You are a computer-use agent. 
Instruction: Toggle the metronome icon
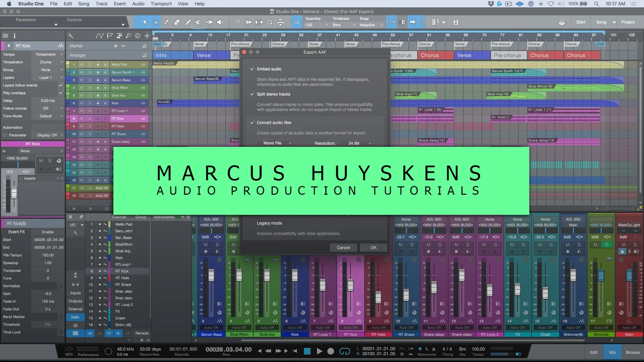(x=434, y=349)
